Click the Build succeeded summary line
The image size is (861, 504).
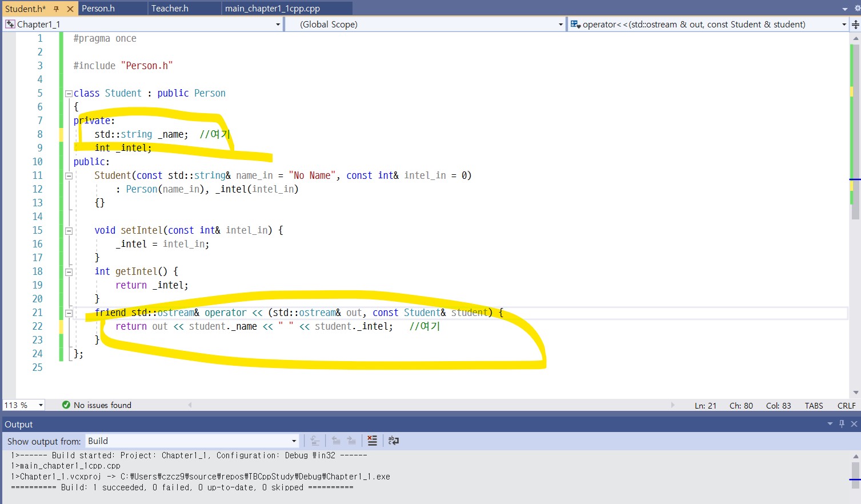click(x=182, y=487)
